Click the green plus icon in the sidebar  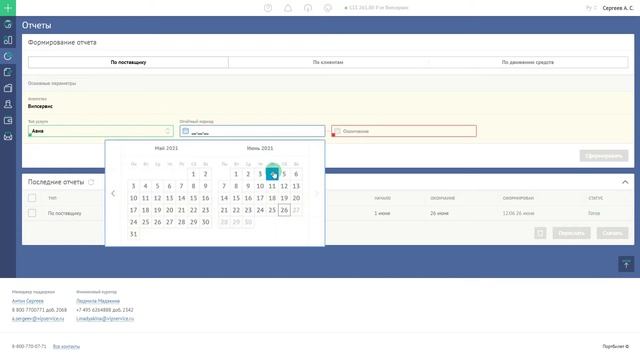pyautogui.click(x=8, y=8)
